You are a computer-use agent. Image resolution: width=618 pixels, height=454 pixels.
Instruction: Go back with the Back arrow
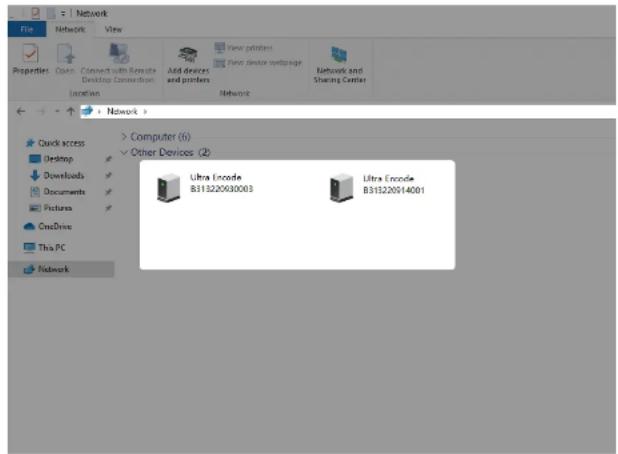pos(21,112)
